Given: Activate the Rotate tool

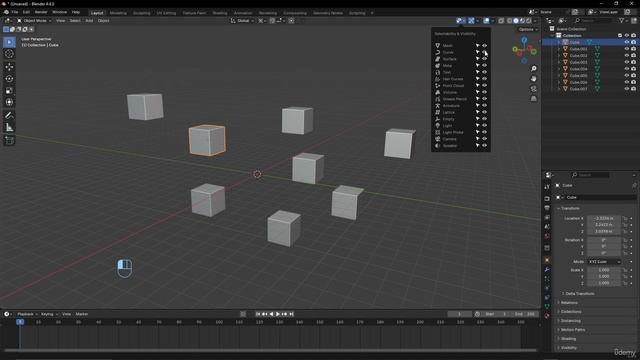Looking at the screenshot, I should (x=9, y=78).
